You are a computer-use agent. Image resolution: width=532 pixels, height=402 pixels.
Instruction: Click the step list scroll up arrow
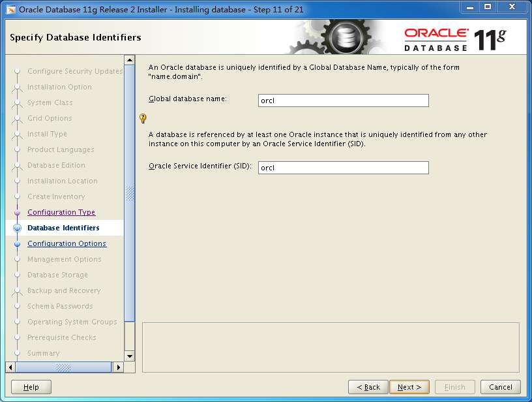130,60
